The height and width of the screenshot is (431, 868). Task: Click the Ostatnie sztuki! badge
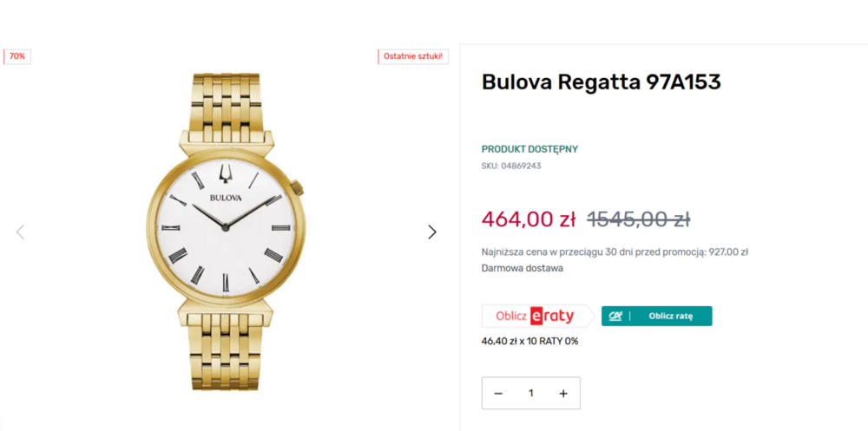(x=413, y=56)
